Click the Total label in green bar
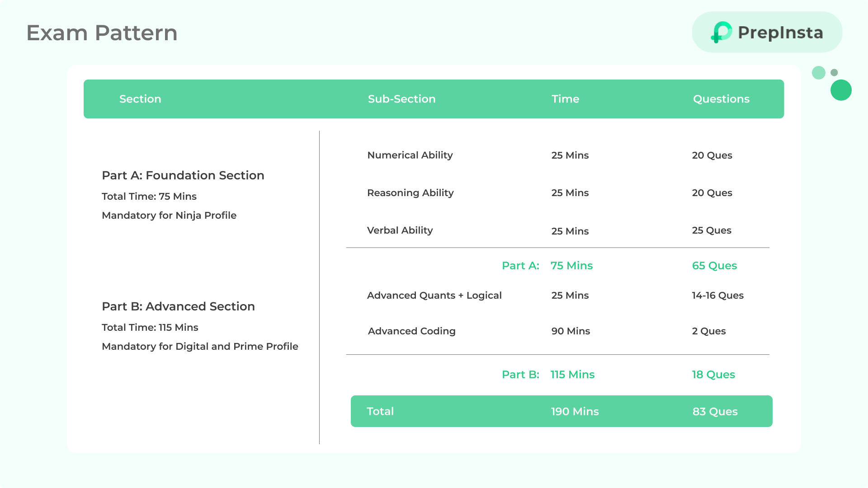 pos(380,411)
